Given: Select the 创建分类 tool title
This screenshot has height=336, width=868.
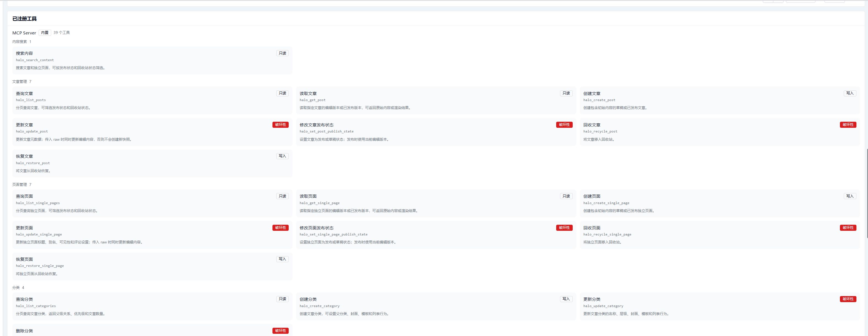Looking at the screenshot, I should tap(308, 299).
